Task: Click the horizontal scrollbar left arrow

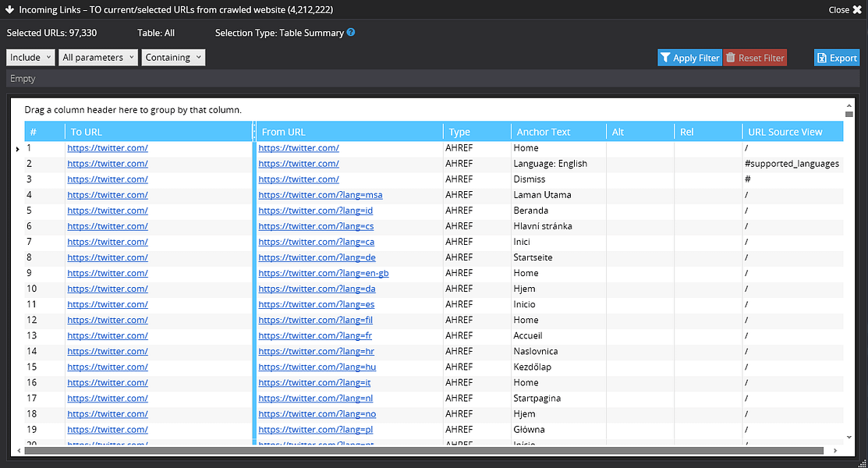Action: point(19,450)
